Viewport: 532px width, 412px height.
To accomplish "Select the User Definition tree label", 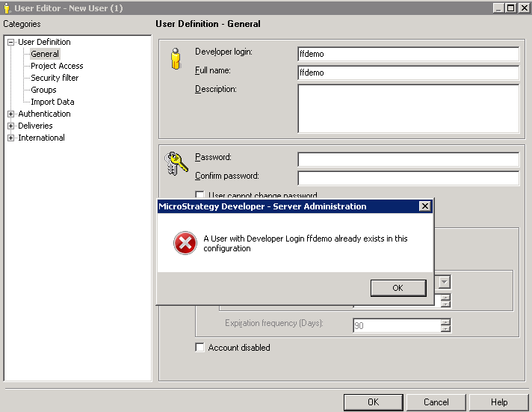I will click(44, 42).
